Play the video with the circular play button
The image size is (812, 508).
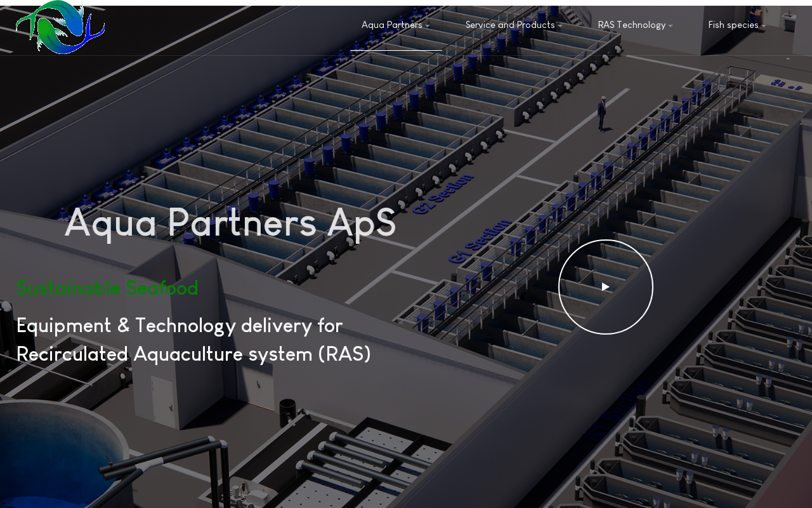click(606, 287)
